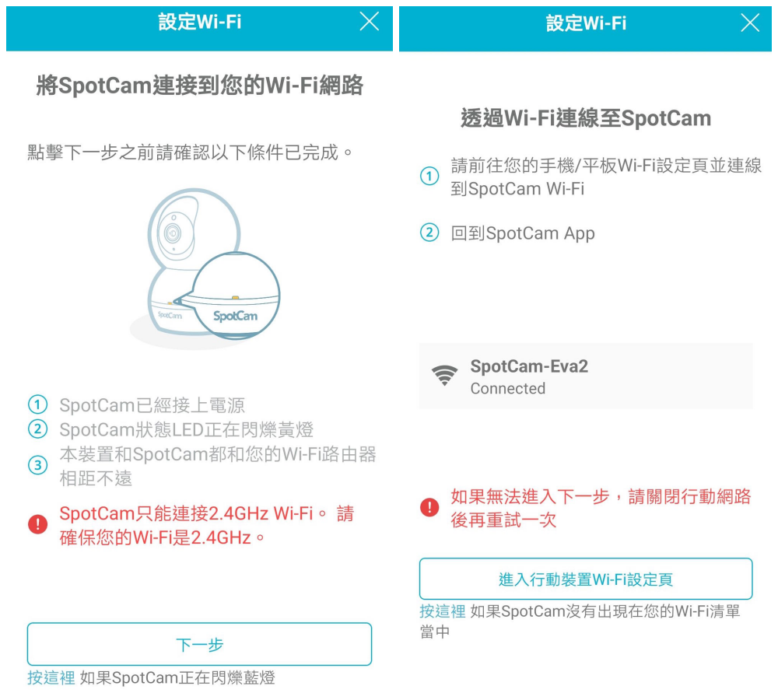Tap step 1 circle icon for SpotCam已經接上電源
778x700 pixels.
(37, 404)
